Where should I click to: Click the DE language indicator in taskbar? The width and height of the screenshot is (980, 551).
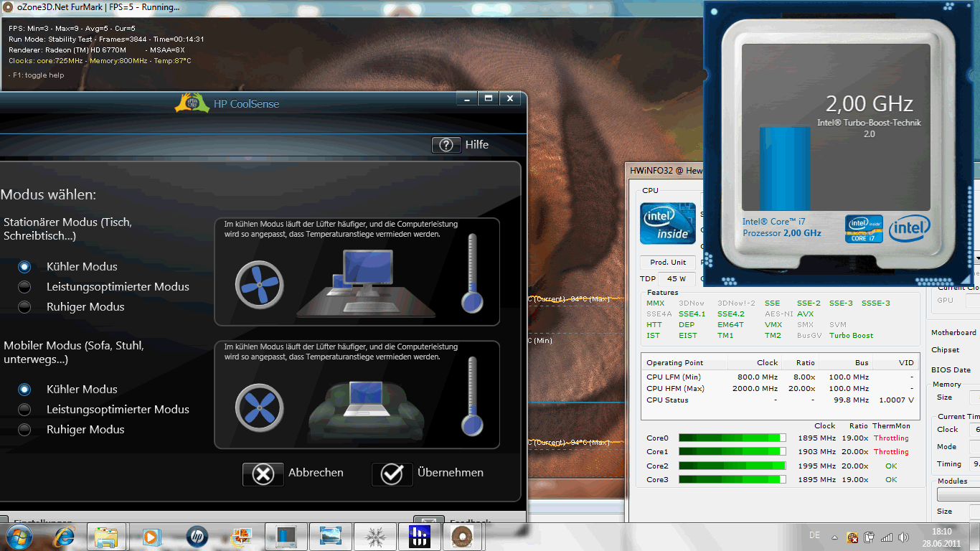click(814, 535)
